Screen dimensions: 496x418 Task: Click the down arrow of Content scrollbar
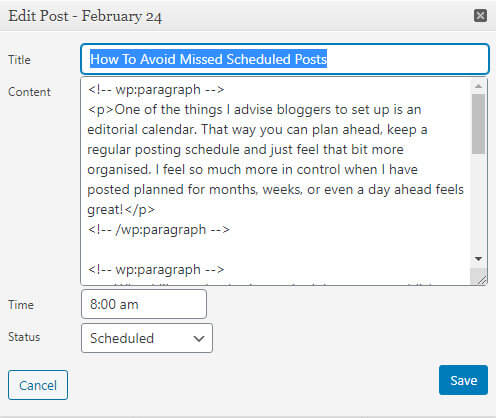478,259
